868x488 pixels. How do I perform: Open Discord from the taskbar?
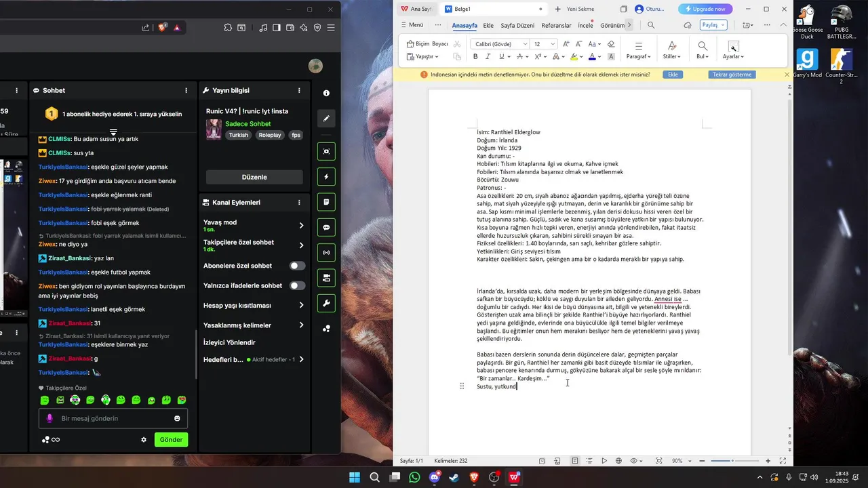click(x=434, y=477)
